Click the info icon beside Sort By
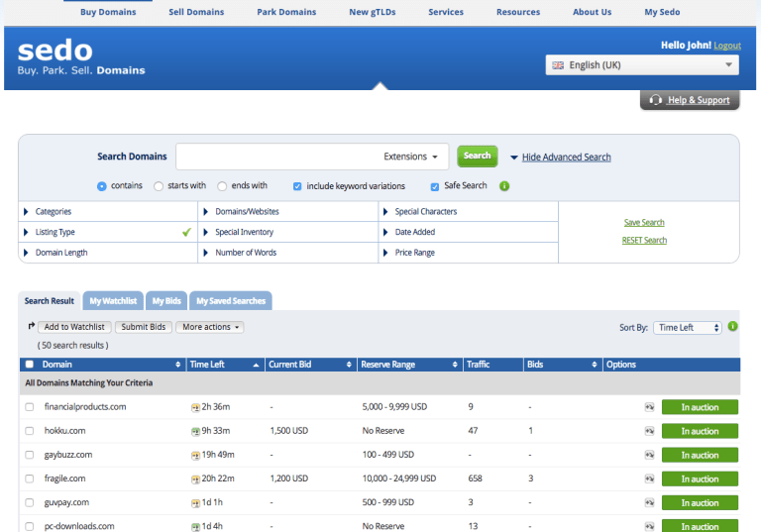This screenshot has width=761, height=532. coord(732,327)
